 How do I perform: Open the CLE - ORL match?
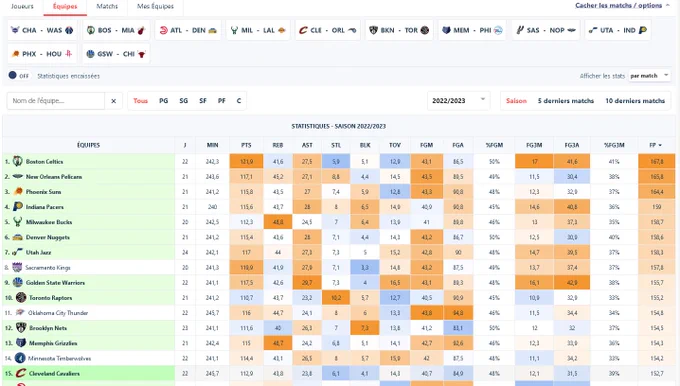click(328, 30)
